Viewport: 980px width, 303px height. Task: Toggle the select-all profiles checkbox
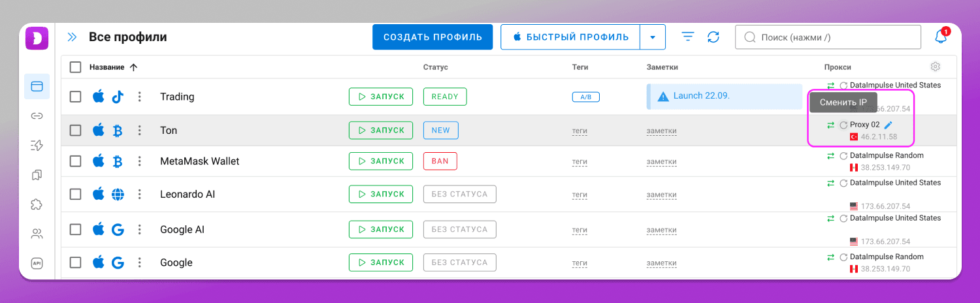(x=76, y=67)
